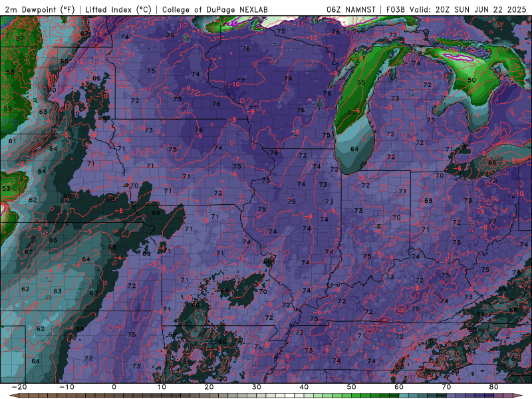Click the 50 dewpoint value over Lake Huron
The height and width of the screenshot is (399, 532).
pyautogui.click(x=471, y=80)
